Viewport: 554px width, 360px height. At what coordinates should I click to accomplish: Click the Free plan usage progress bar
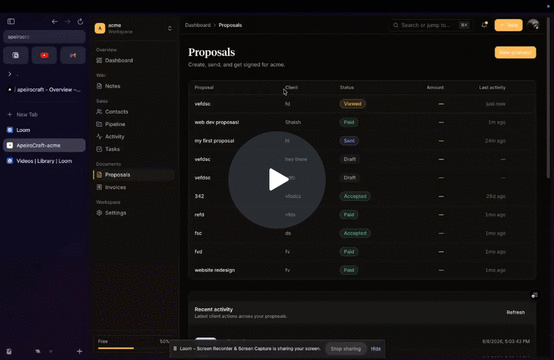click(134, 348)
